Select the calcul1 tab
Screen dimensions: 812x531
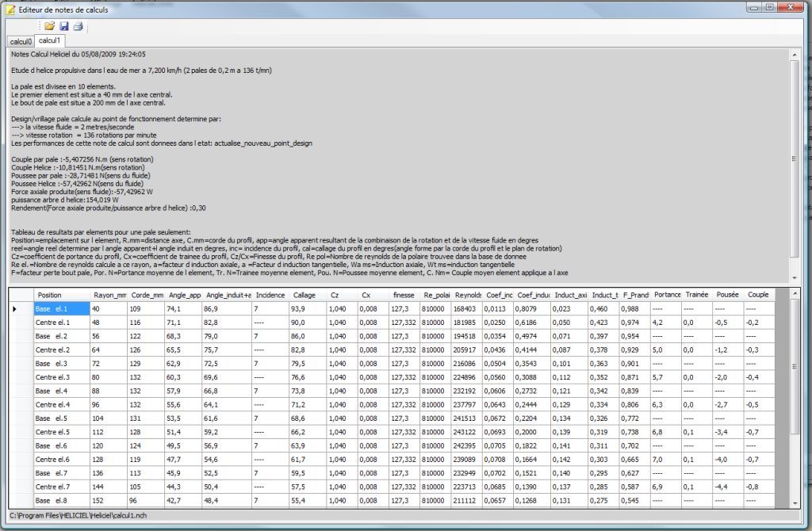coord(49,40)
